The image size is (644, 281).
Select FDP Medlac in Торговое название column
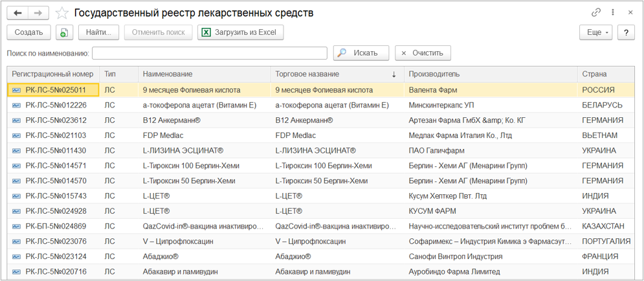coord(296,135)
